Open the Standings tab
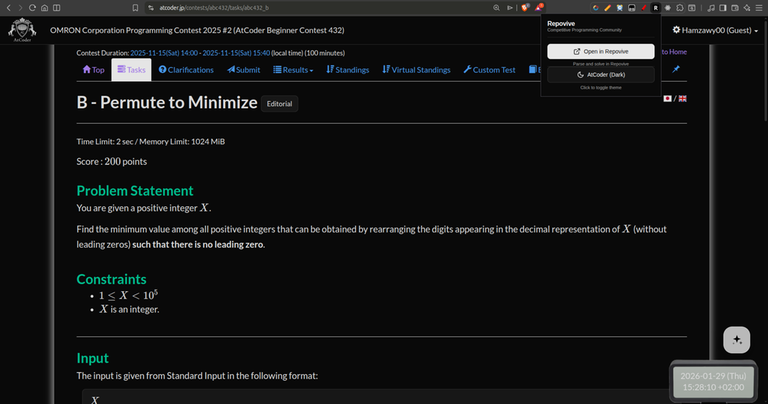This screenshot has height=404, width=768. pos(348,70)
